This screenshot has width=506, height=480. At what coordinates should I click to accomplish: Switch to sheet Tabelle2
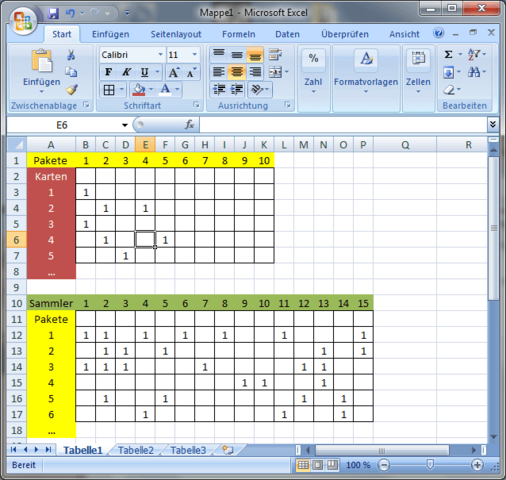coord(136,450)
